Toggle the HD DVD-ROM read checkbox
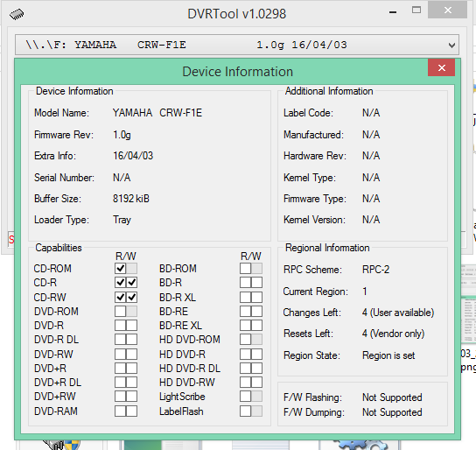Viewport: 476px width, 450px height. click(x=246, y=339)
